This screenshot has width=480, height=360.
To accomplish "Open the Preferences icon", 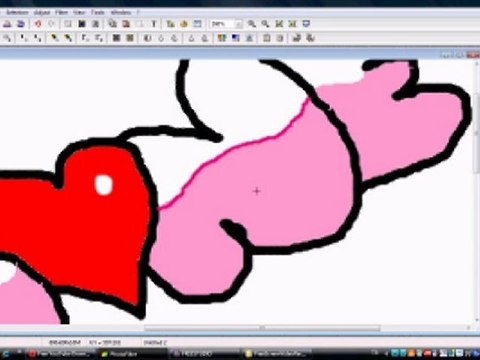I will [x=197, y=24].
